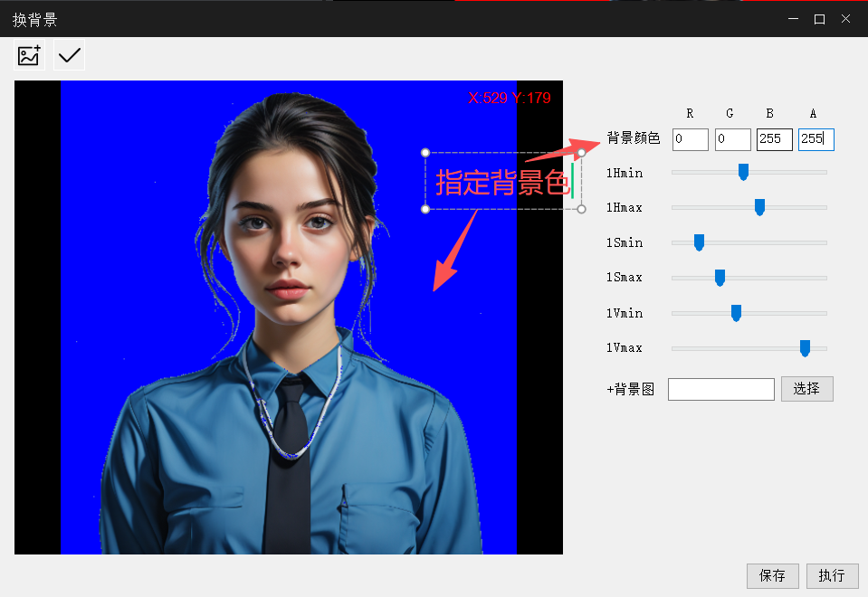Click the 1Vmax slider handle
This screenshot has height=597, width=868.
(805, 348)
